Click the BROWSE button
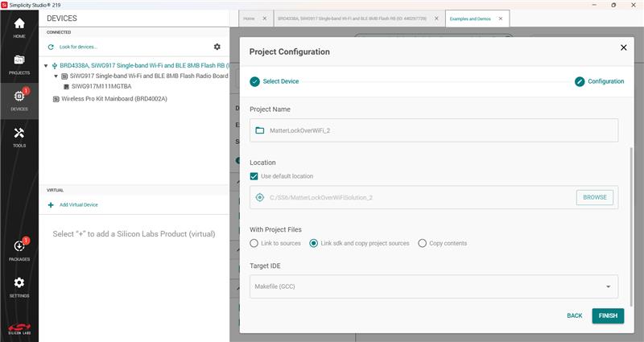Viewport: 644px width, 342px height. tap(595, 197)
